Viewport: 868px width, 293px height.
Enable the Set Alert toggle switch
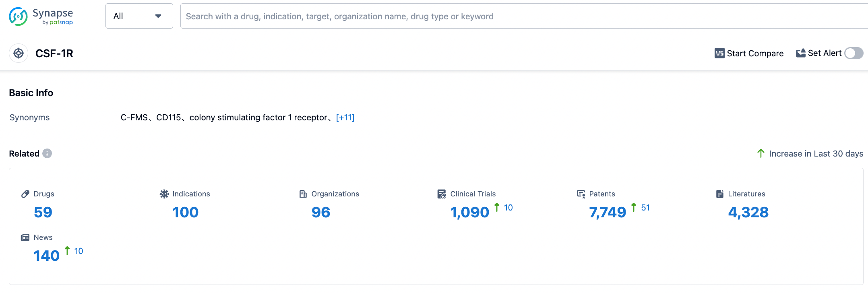coord(854,53)
